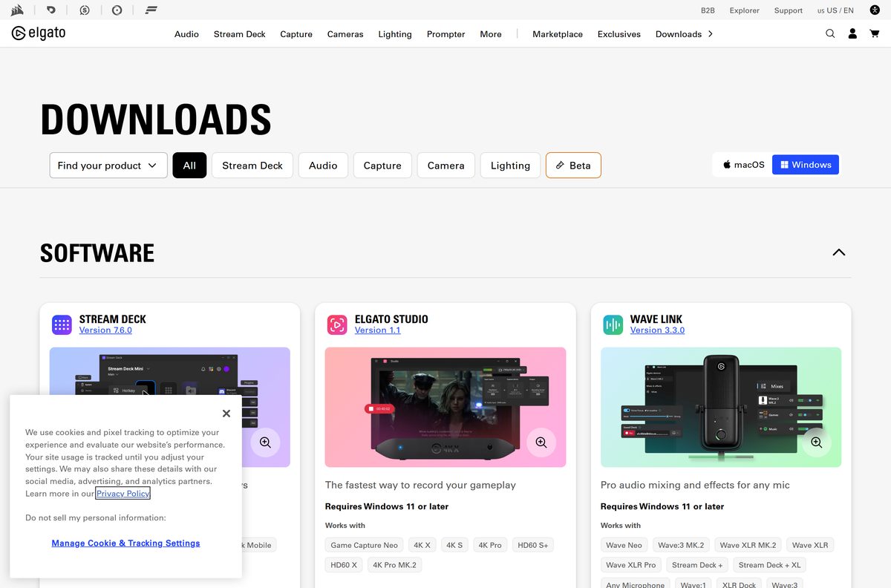Image resolution: width=891 pixels, height=588 pixels.
Task: Open the user account icon
Action: pyautogui.click(x=852, y=33)
